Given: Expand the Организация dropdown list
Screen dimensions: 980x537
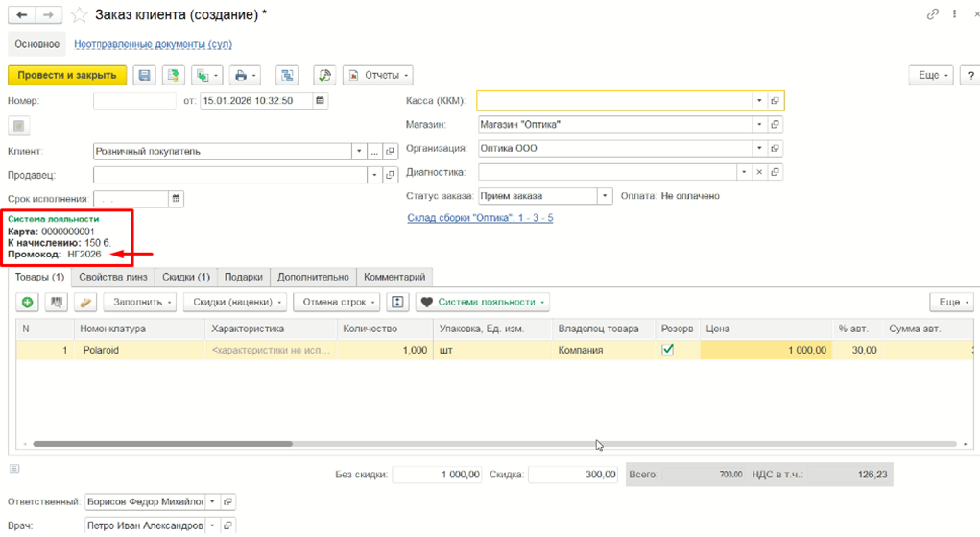Looking at the screenshot, I should point(759,148).
